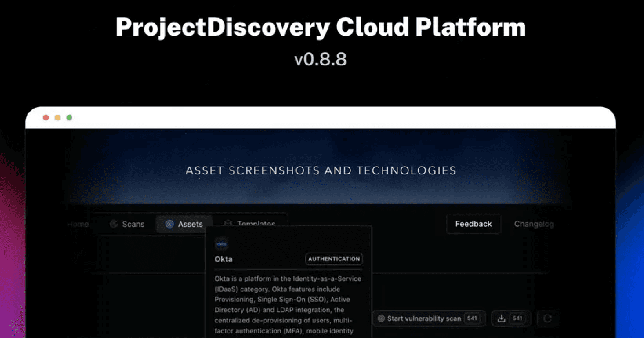Click the refresh icon button
Image resolution: width=644 pixels, height=338 pixels.
click(547, 318)
